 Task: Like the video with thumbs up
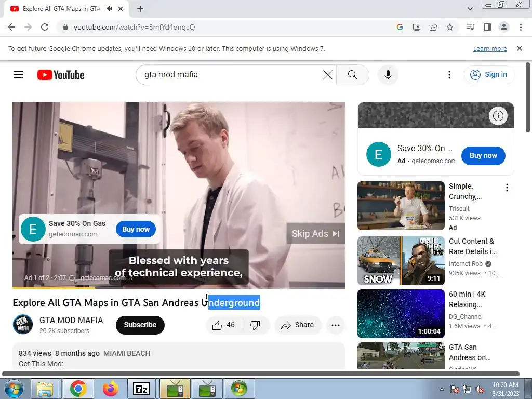tap(224, 325)
